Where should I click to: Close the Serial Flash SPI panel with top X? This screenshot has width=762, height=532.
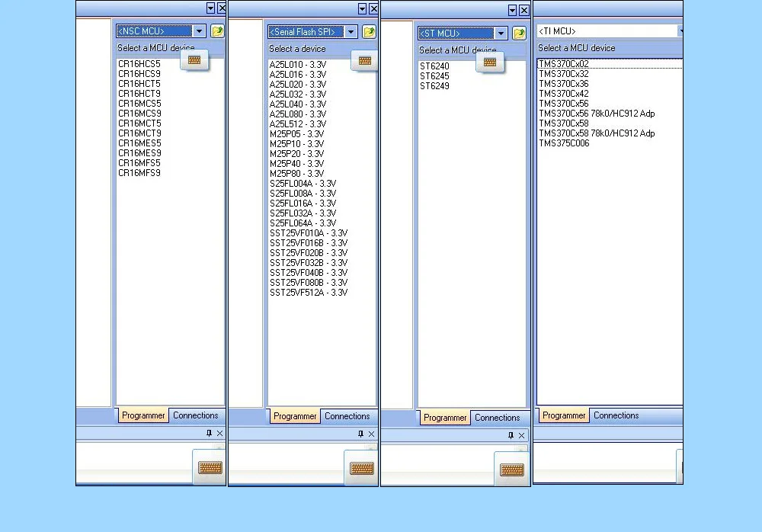click(x=373, y=8)
